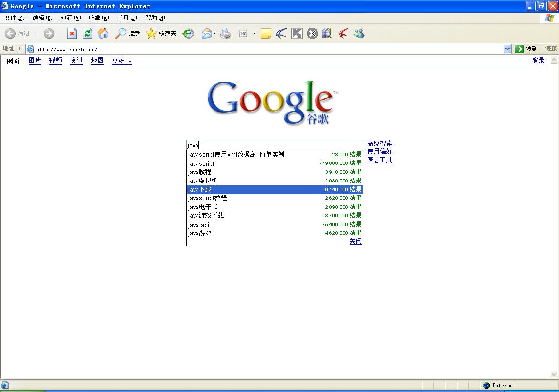Open the Forward button history dropdown arrow
This screenshot has width=559, height=392.
click(60, 33)
